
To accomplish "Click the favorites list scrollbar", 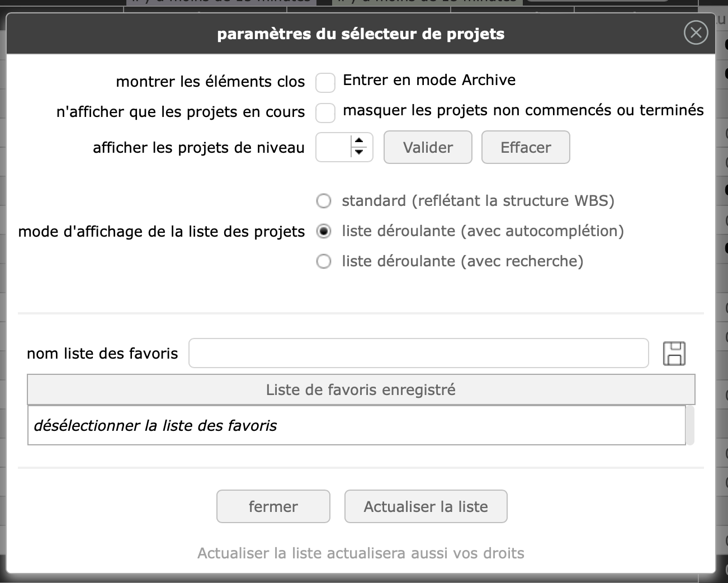I will [x=690, y=425].
